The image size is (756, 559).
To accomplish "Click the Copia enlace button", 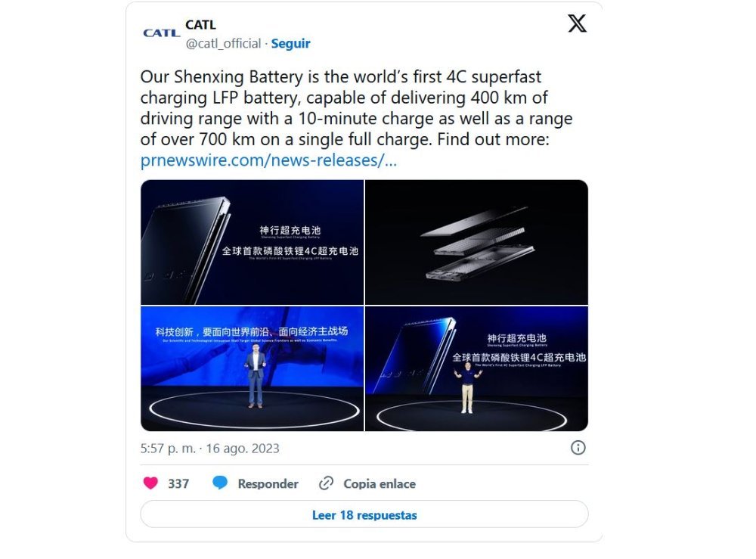I will (x=379, y=484).
